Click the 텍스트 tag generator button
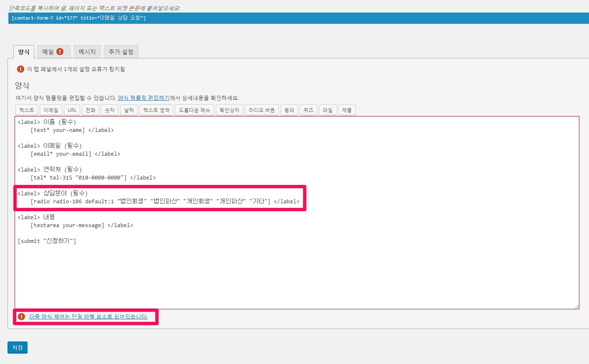 (27, 110)
